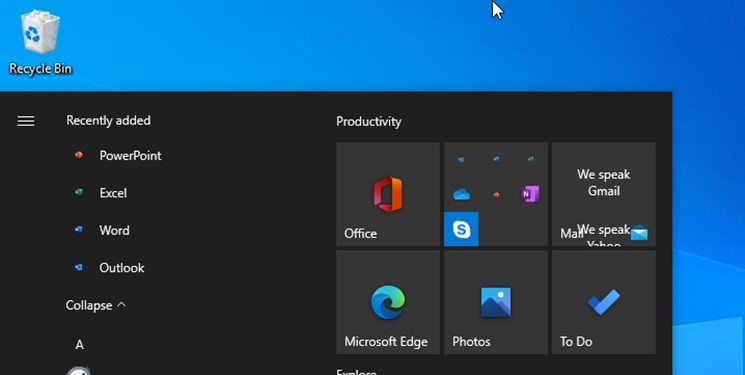This screenshot has width=745, height=375.
Task: Open the Photos tile
Action: click(x=496, y=302)
